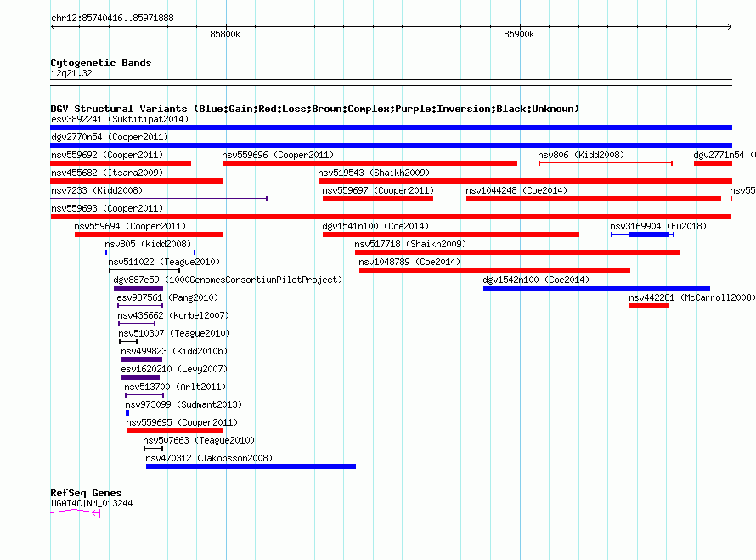Select the small blue nsv973099 marker

(127, 413)
